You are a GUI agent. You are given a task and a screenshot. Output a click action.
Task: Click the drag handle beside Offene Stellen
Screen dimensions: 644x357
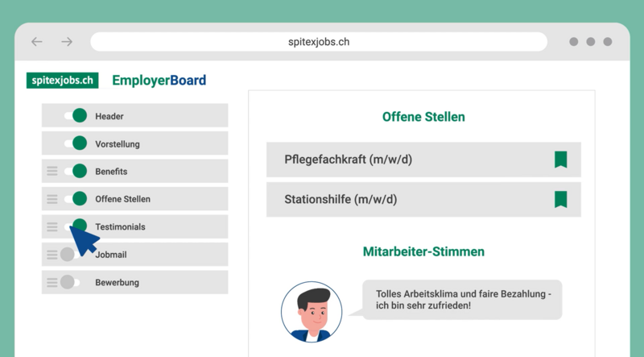coord(52,198)
